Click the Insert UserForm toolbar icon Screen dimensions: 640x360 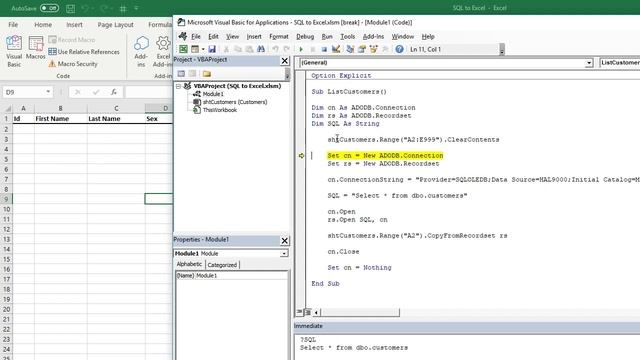(195, 49)
